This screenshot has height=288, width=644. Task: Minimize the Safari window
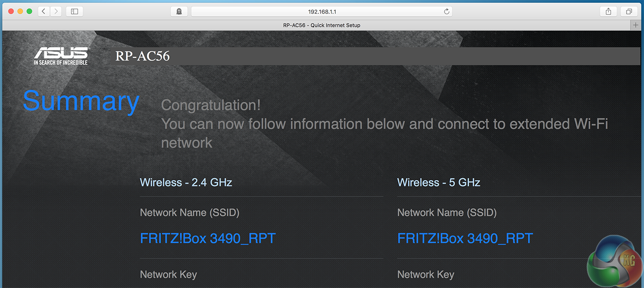[20, 11]
